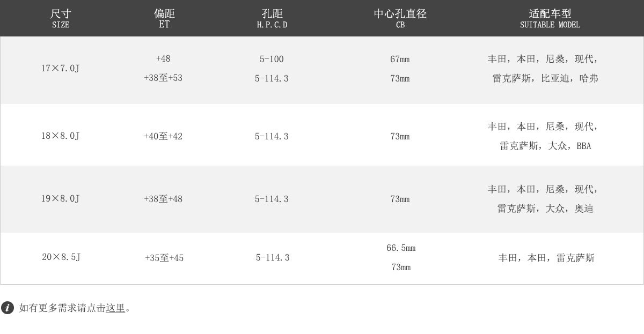Select the 66.5mm center bore value
644x334 pixels.
click(x=401, y=248)
